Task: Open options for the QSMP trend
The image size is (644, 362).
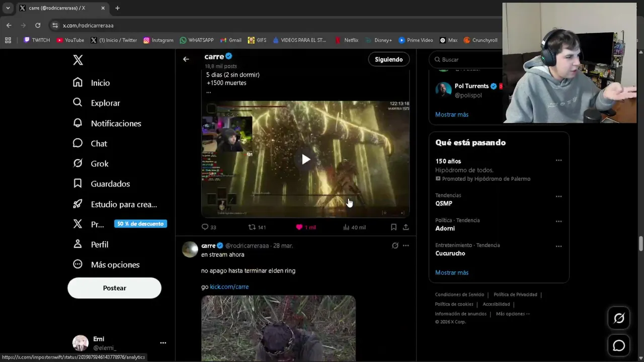Action: tap(558, 197)
